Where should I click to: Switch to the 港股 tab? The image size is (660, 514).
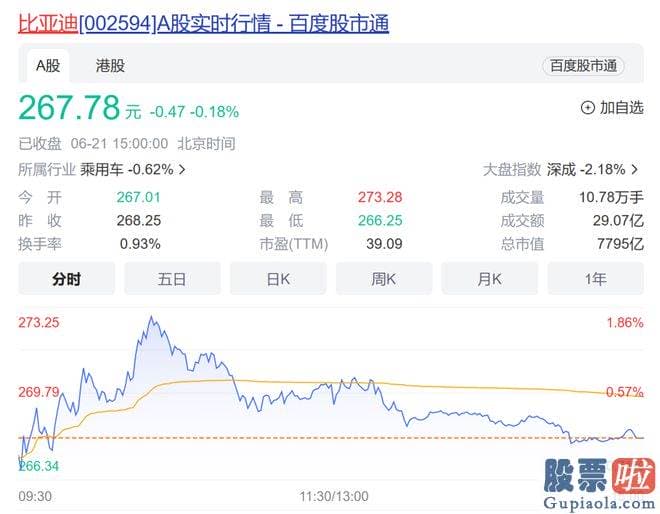[110, 66]
